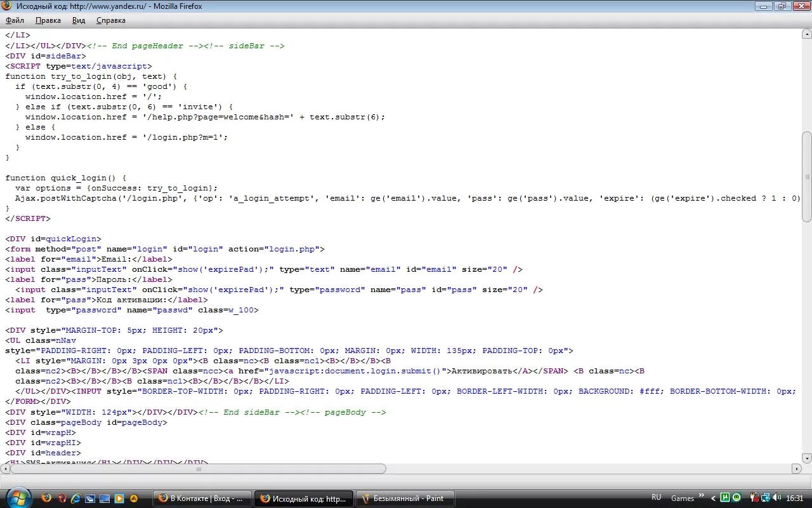The width and height of the screenshot is (812, 508).
Task: Click the '<!-- End pageHeader -->' comment
Action: 145,46
